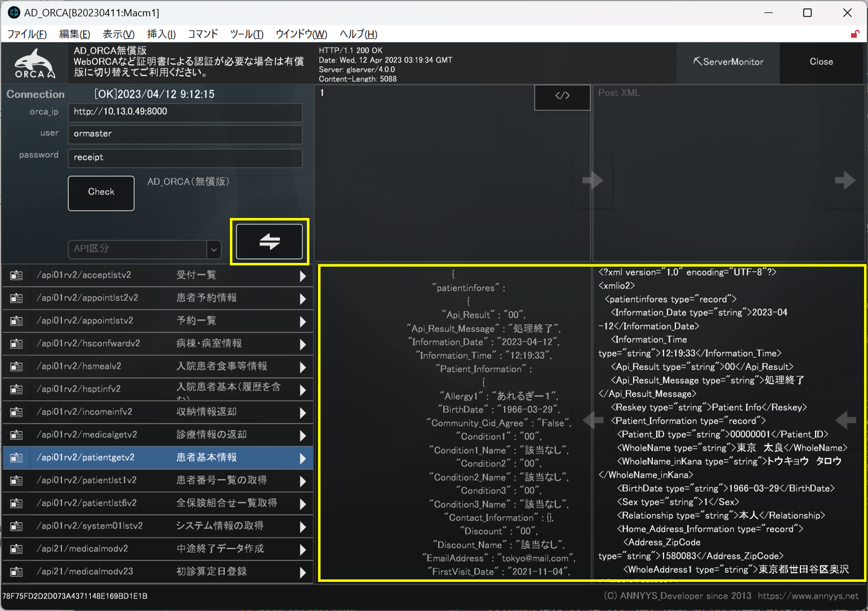Select the /api01rv2/hsptinfv2 入院患者基本 row
This screenshot has height=611, width=868.
pyautogui.click(x=158, y=389)
